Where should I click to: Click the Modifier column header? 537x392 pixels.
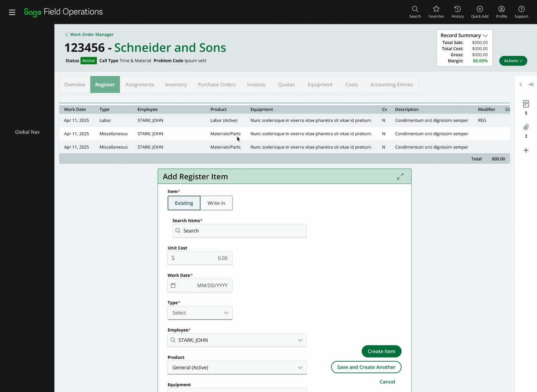tap(487, 109)
